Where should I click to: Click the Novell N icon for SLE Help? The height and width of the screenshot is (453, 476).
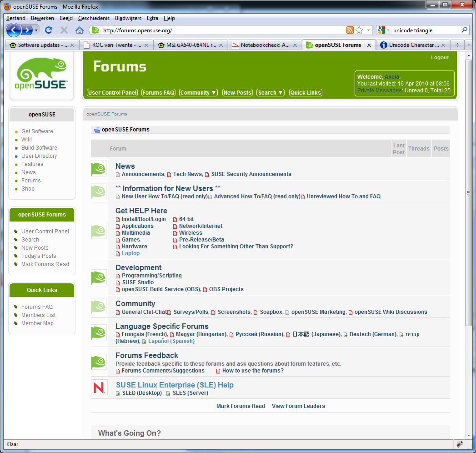pyautogui.click(x=99, y=388)
